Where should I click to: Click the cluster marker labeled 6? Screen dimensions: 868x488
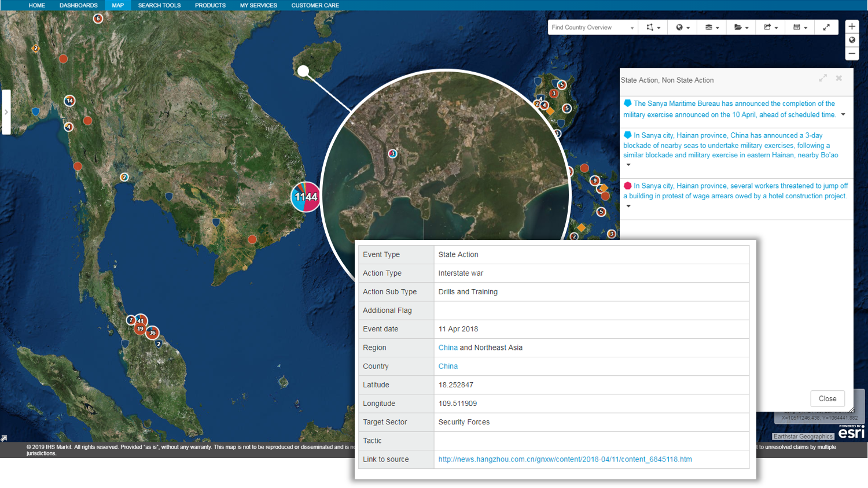pyautogui.click(x=98, y=19)
